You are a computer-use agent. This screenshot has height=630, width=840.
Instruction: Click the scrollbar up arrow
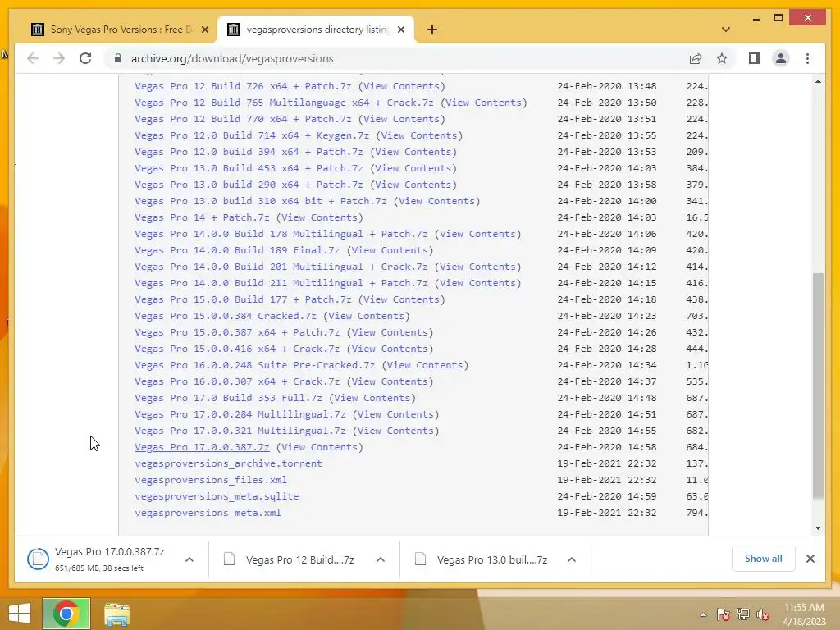[818, 81]
